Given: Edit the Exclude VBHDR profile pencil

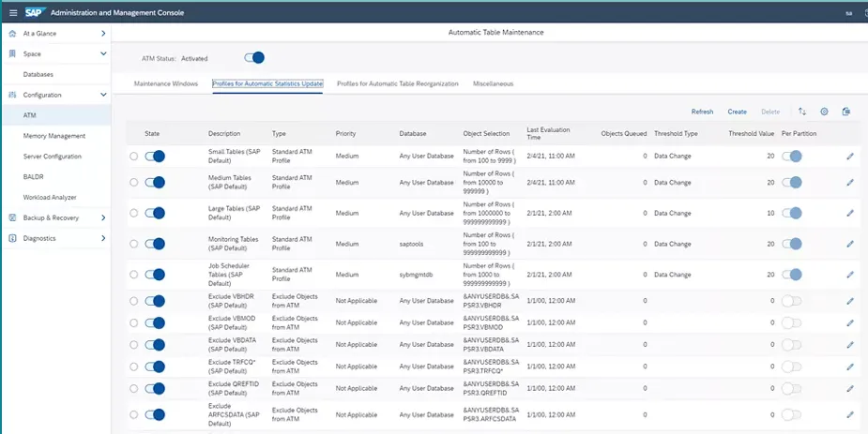Looking at the screenshot, I should click(x=850, y=301).
